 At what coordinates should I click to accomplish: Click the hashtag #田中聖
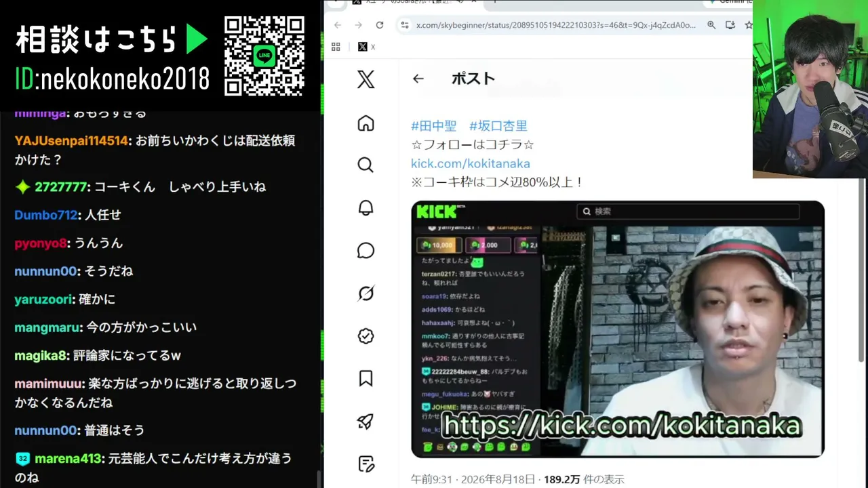point(434,125)
